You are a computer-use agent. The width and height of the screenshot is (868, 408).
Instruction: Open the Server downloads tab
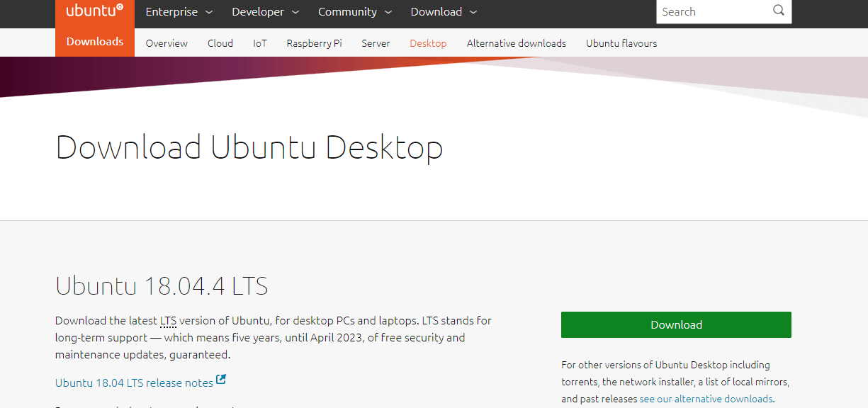click(x=376, y=43)
